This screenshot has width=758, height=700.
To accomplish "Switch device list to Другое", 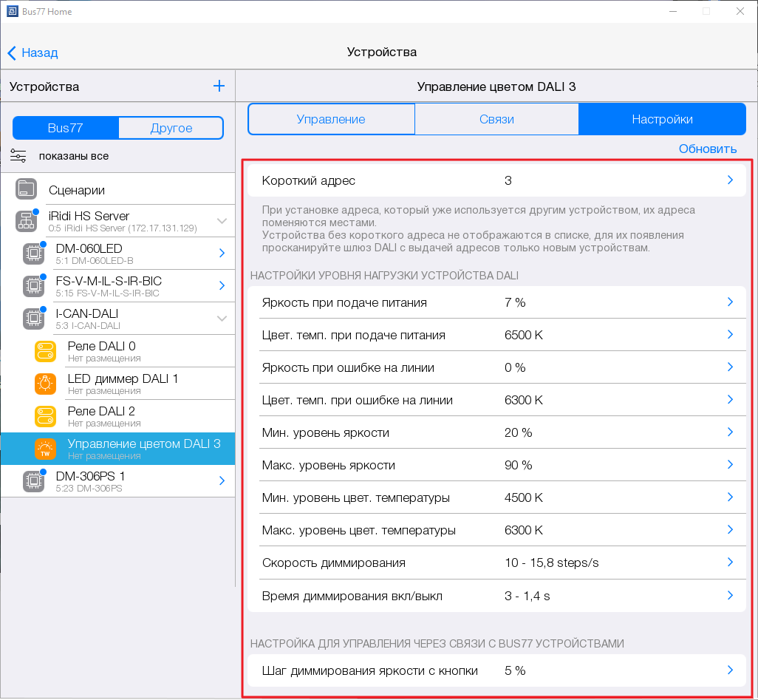I will click(171, 128).
